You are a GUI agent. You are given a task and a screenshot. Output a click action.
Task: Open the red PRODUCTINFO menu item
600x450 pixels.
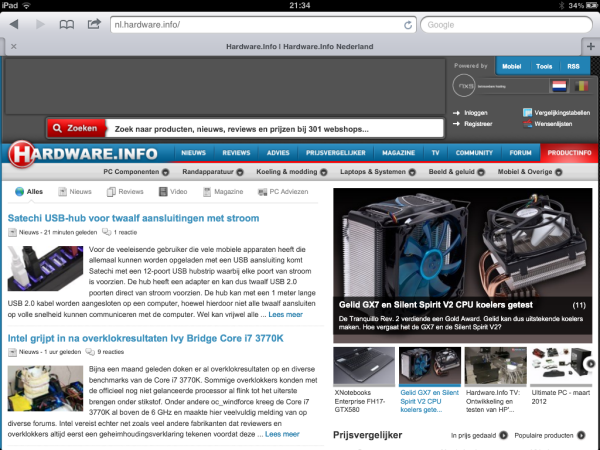569,153
